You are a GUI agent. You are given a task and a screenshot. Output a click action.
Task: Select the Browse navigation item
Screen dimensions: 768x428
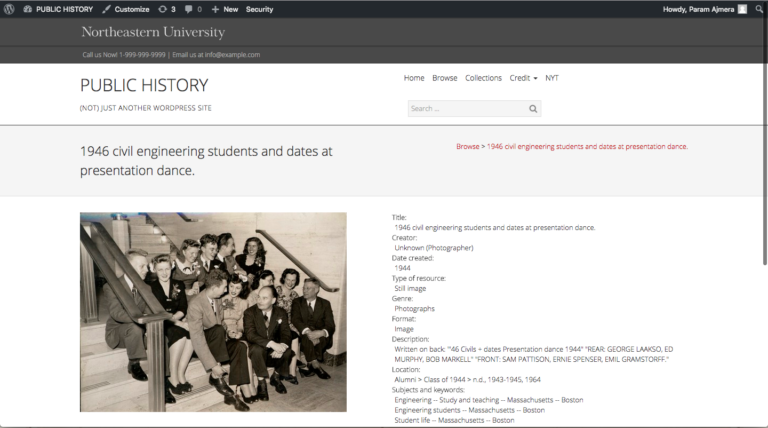(x=445, y=78)
